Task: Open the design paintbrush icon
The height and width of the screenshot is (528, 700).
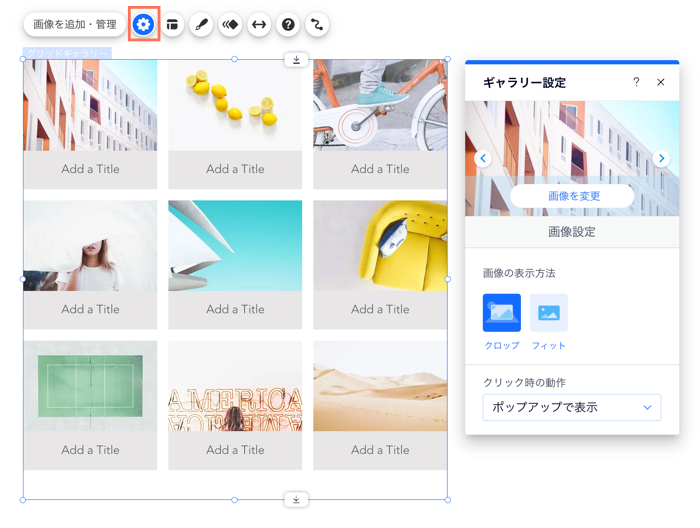Action: (201, 24)
